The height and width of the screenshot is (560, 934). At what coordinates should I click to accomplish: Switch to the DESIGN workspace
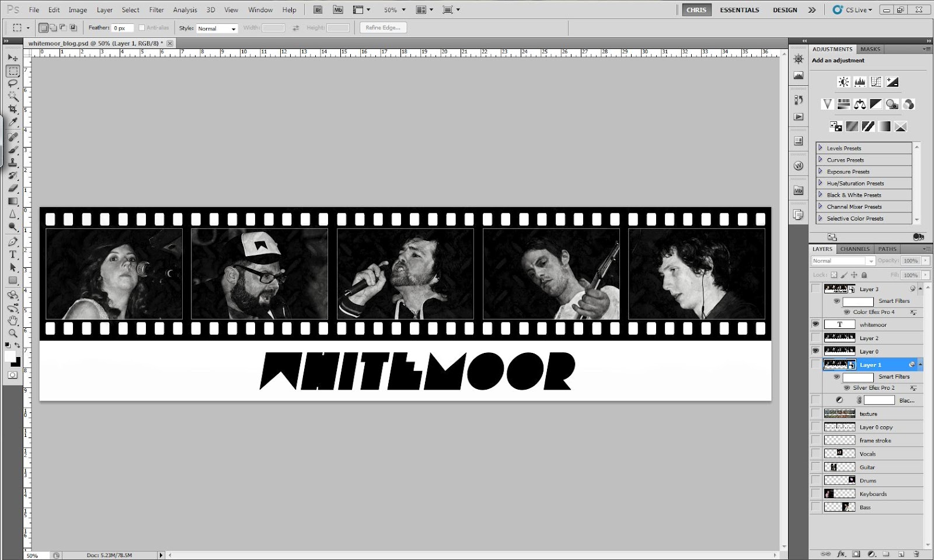(x=784, y=10)
